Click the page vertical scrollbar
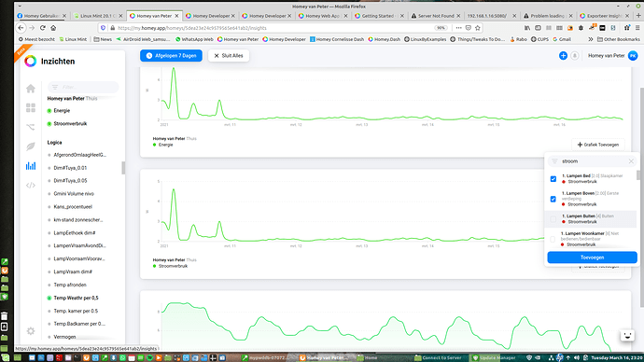 641,197
